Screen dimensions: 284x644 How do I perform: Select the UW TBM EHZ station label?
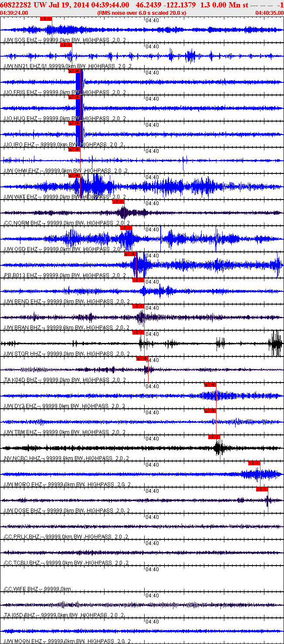(x=20, y=432)
